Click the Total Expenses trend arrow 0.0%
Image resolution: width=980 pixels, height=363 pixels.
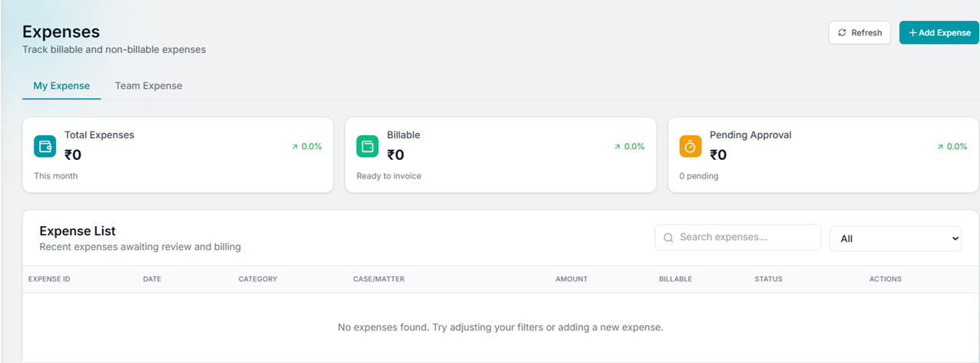[306, 146]
